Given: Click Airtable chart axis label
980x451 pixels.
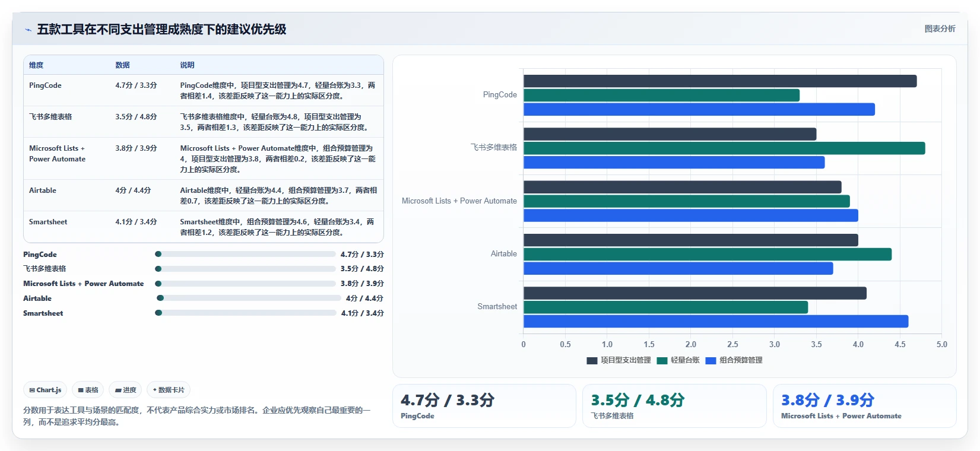Looking at the screenshot, I should [x=503, y=254].
